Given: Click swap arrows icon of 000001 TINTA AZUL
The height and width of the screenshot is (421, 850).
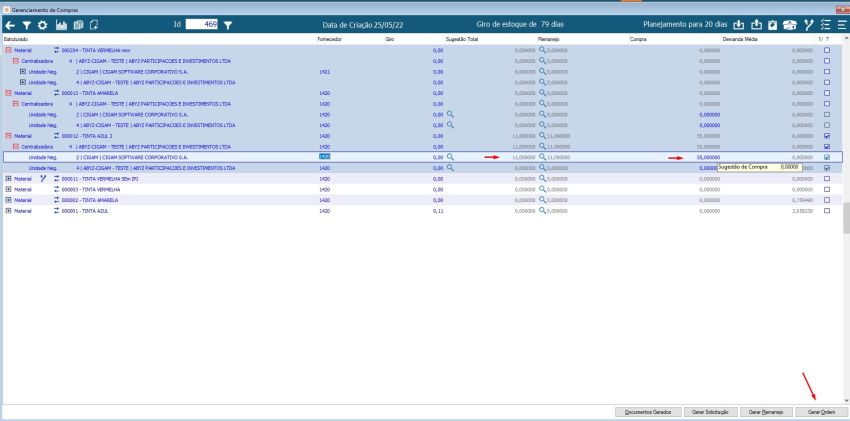Looking at the screenshot, I should coord(56,211).
